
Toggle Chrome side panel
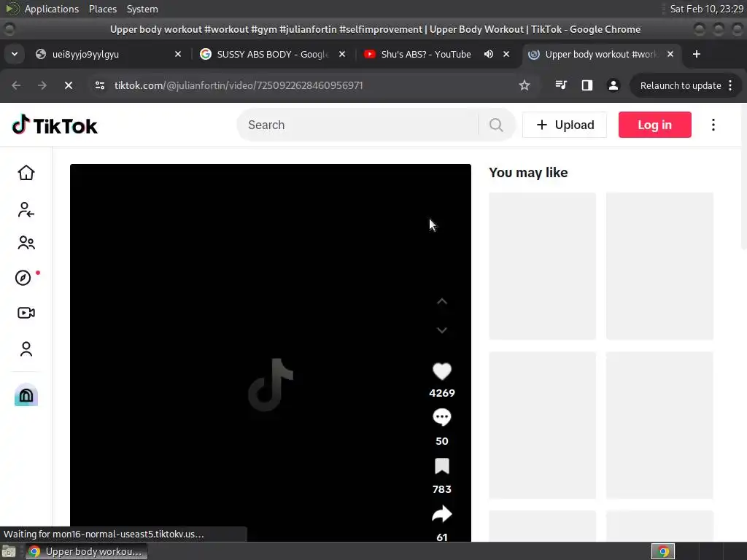(587, 85)
